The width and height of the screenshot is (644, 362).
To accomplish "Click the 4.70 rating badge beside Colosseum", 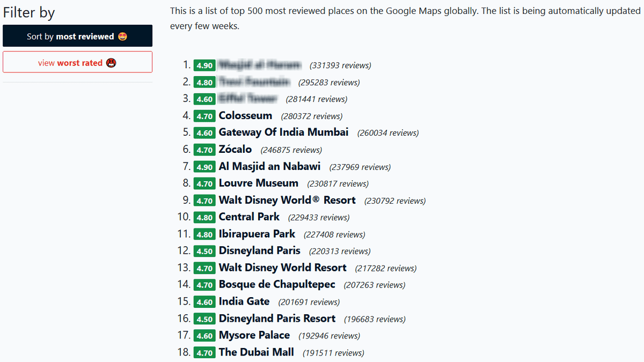I will (x=204, y=116).
